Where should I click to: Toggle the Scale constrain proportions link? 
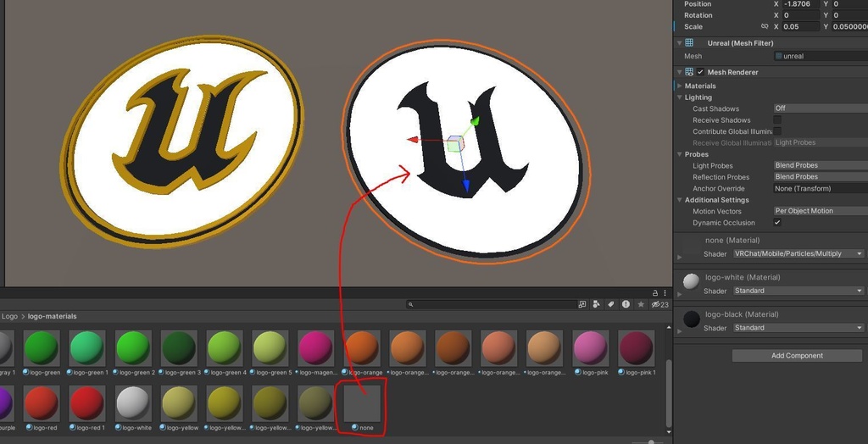tap(765, 26)
